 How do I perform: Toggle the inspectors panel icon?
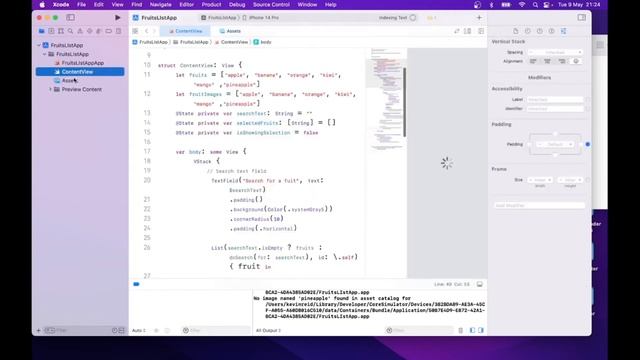pos(582,18)
